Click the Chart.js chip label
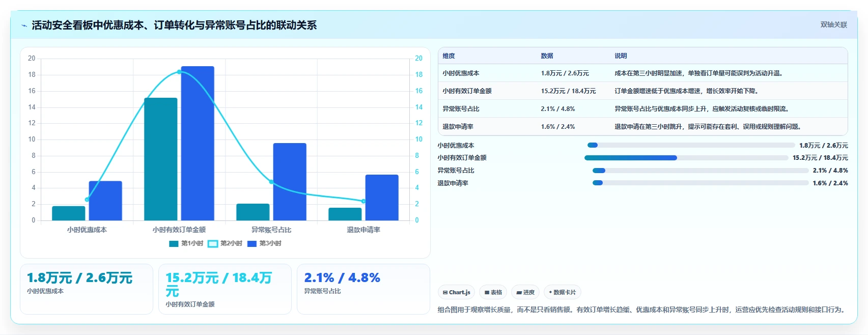868x335 pixels. tap(459, 292)
